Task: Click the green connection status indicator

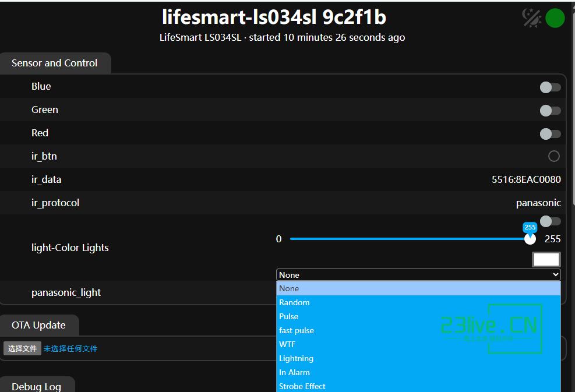Action: click(x=555, y=18)
